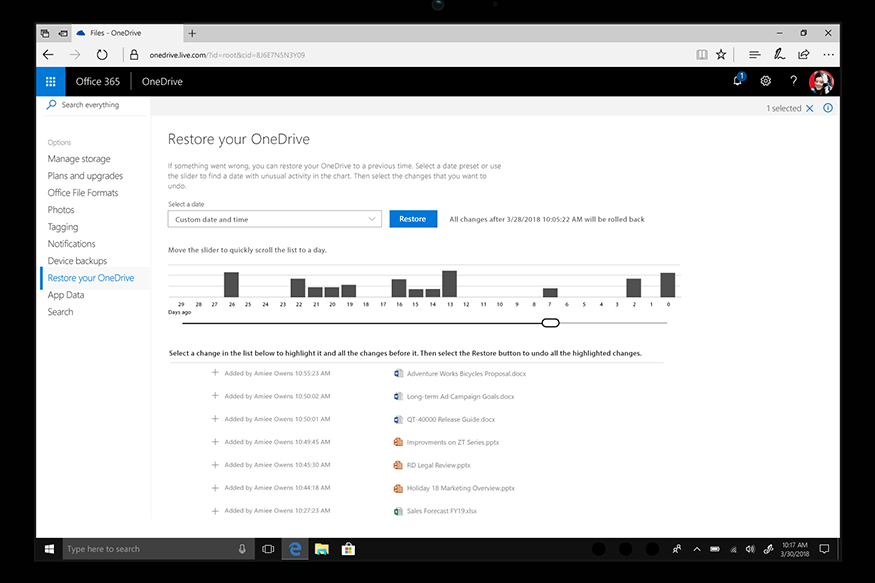
Task: Open Manage storage option
Action: pos(79,159)
